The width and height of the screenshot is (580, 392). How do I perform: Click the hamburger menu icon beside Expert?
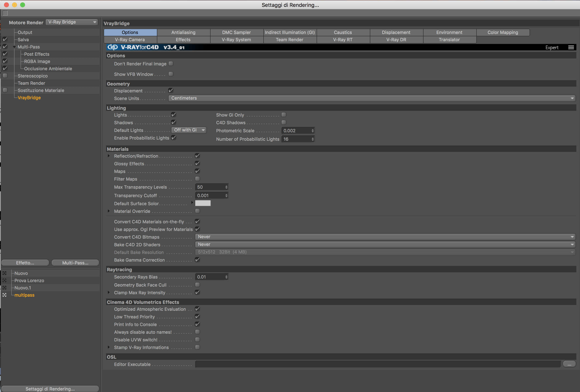click(571, 47)
